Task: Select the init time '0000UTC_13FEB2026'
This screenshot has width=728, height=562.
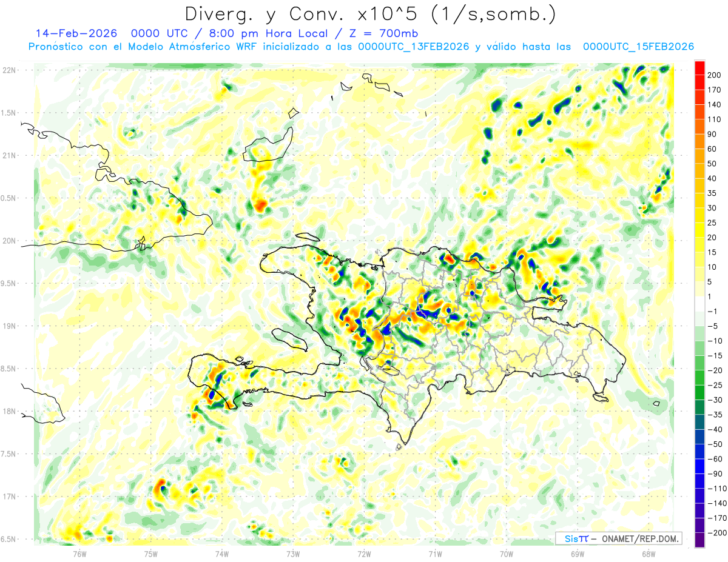Action: [x=414, y=47]
